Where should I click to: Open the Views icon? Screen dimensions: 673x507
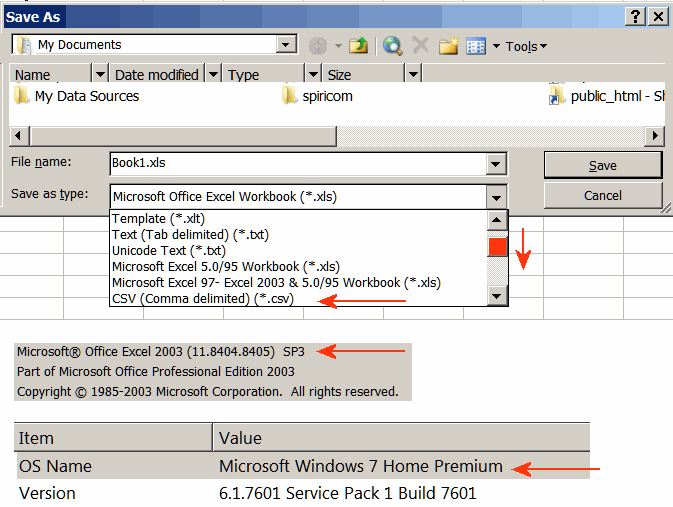pos(476,46)
